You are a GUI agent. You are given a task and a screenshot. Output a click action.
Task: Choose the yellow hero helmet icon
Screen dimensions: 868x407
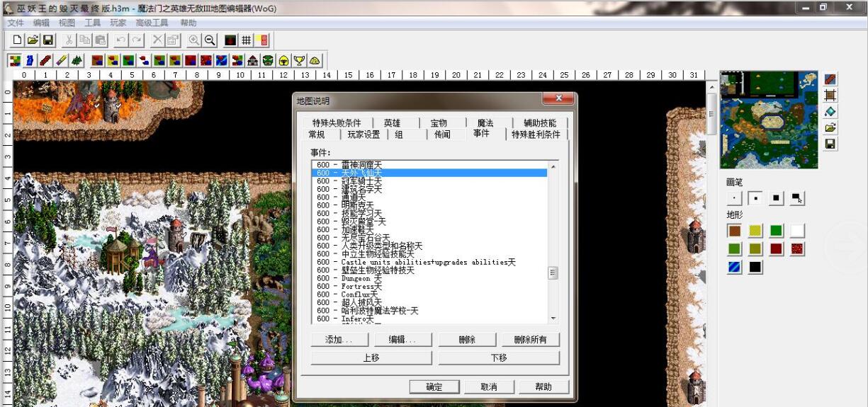[283, 61]
